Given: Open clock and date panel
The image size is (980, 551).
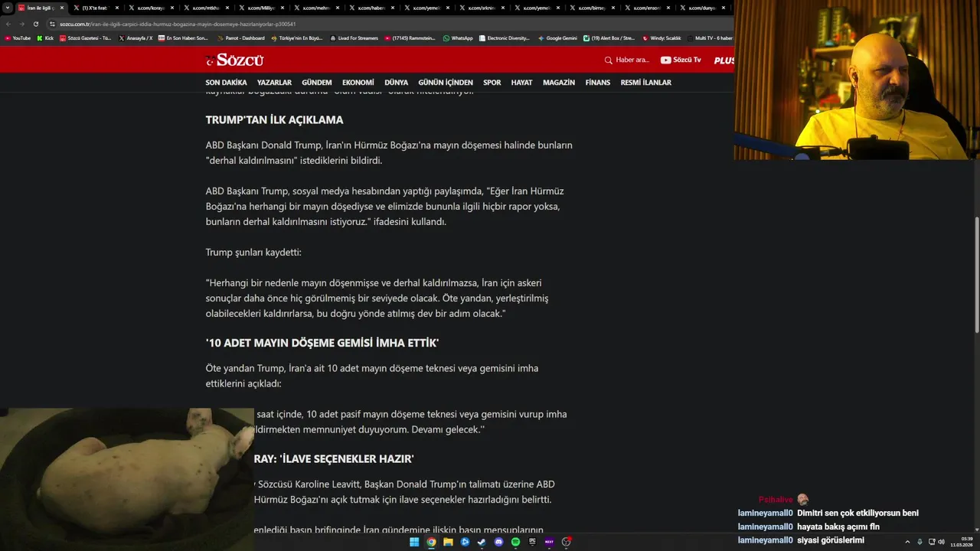Looking at the screenshot, I should (962, 542).
